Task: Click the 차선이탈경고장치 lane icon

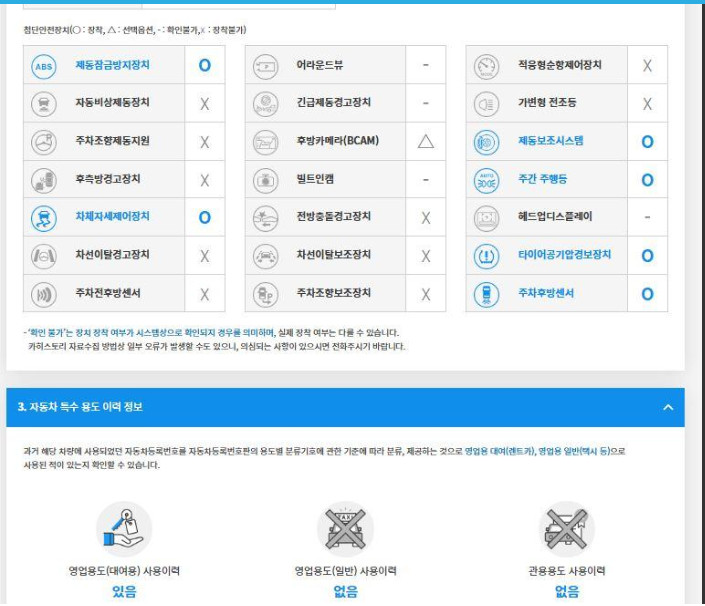Action: pyautogui.click(x=44, y=256)
